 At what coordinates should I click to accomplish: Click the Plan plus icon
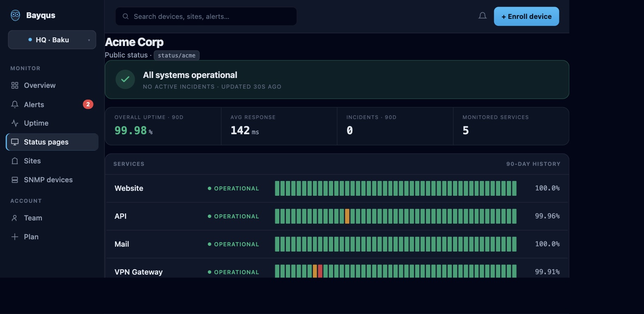(x=15, y=237)
